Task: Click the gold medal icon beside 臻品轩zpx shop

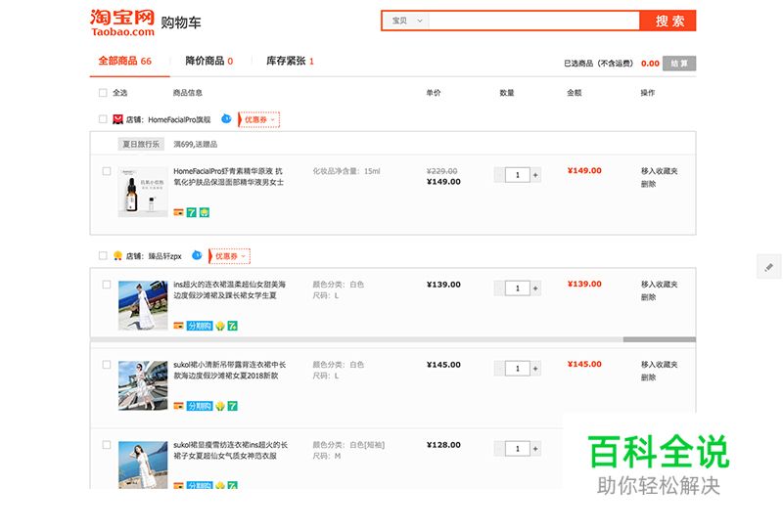Action: tap(117, 256)
